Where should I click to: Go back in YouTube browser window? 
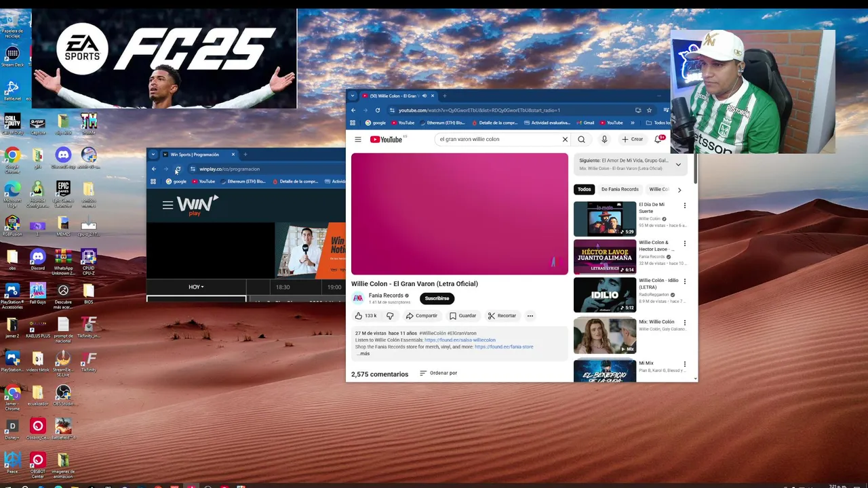click(353, 110)
